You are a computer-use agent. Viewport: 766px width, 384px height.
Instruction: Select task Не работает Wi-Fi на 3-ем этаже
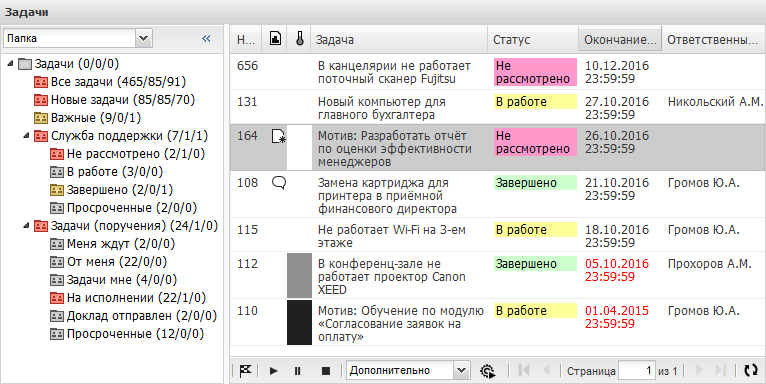click(x=391, y=236)
